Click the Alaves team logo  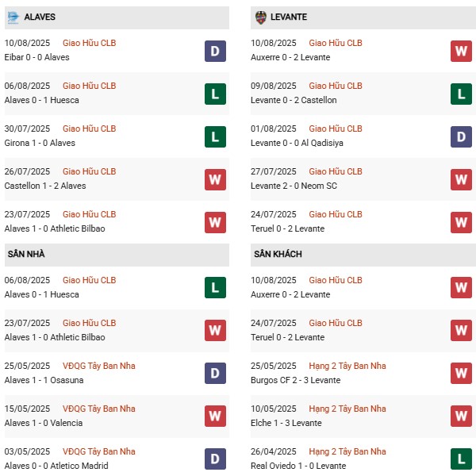13,17
